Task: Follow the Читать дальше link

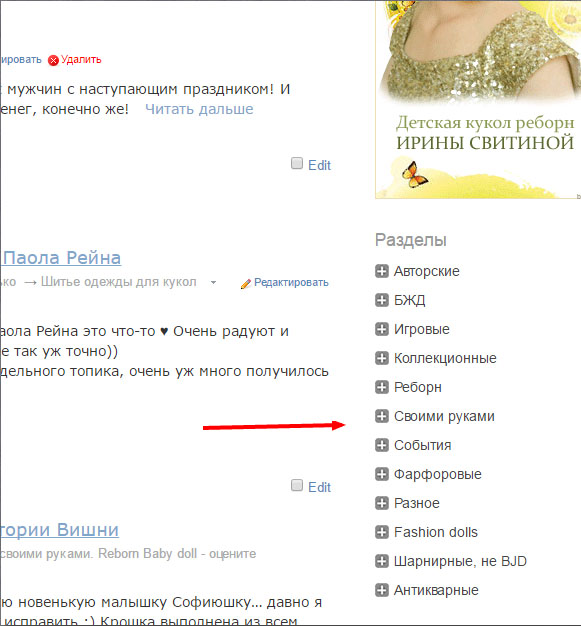Action: tap(199, 109)
